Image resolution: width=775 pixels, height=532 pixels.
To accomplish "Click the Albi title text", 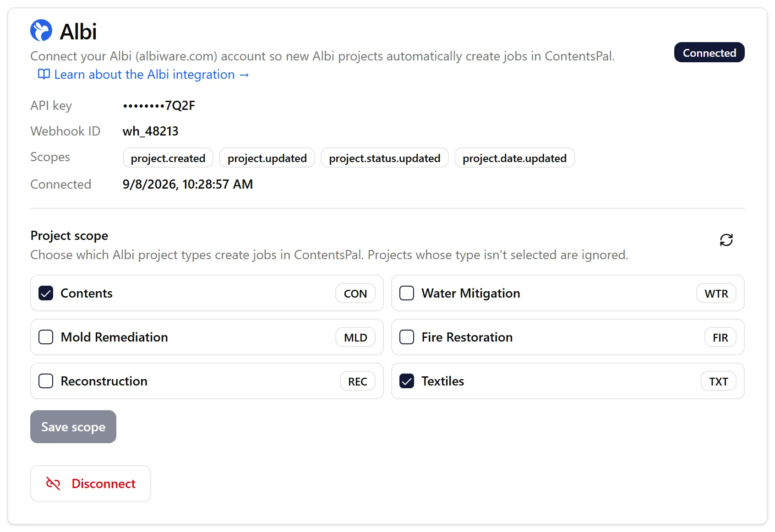I will (x=78, y=32).
